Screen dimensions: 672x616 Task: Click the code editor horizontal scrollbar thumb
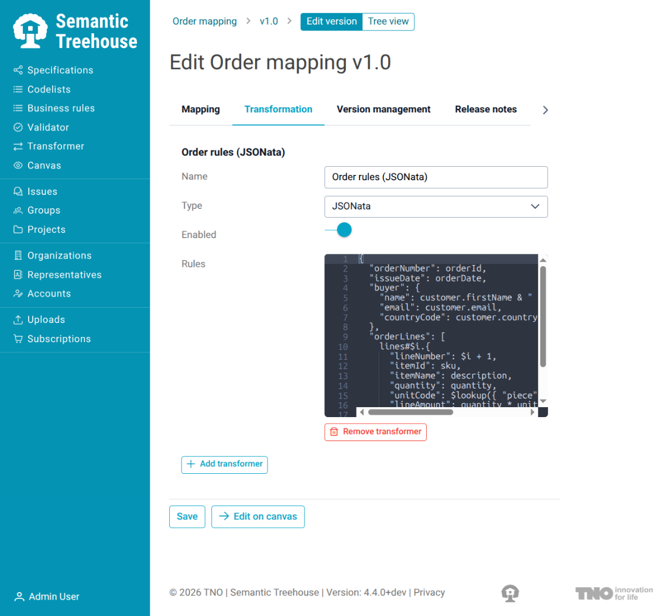pyautogui.click(x=410, y=412)
